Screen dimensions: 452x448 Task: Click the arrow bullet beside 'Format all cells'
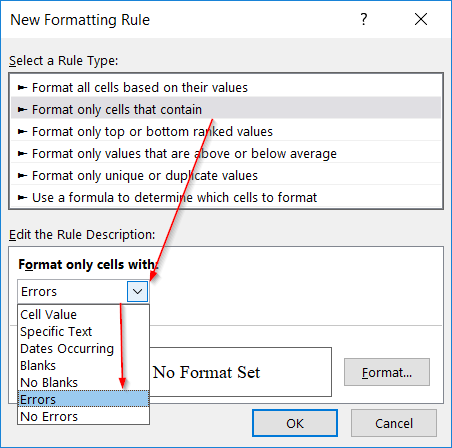pyautogui.click(x=22, y=88)
